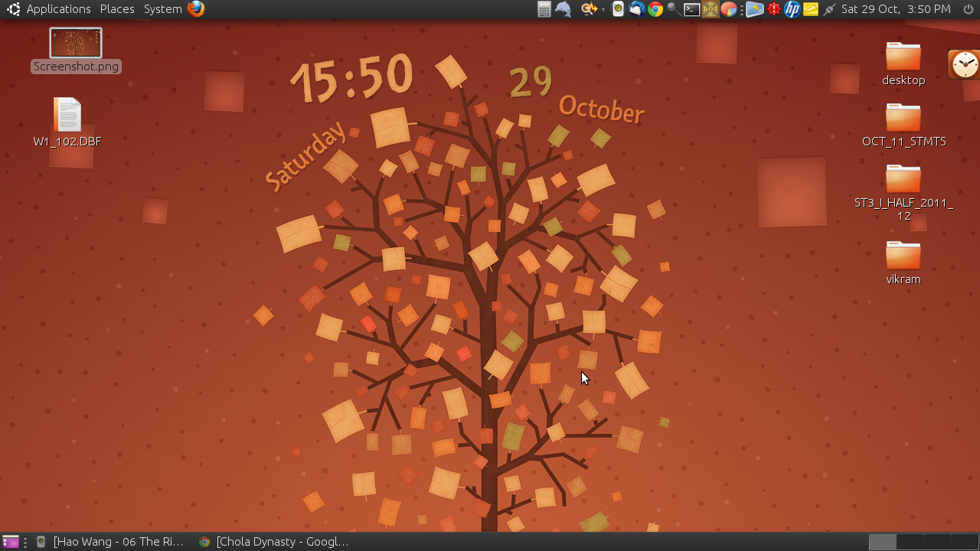The image size is (980, 551).
Task: Click the search magnifying glass in the panel
Action: click(672, 9)
